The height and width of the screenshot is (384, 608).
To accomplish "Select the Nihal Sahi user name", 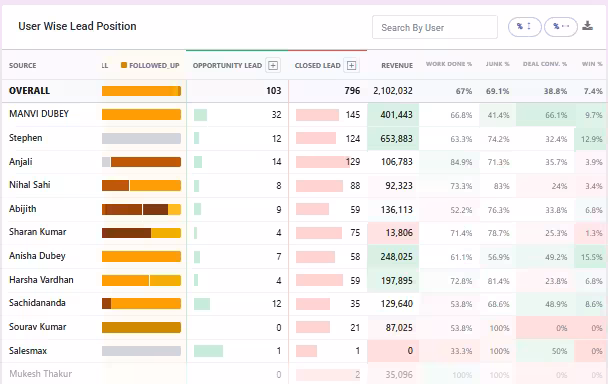I will (x=29, y=185).
